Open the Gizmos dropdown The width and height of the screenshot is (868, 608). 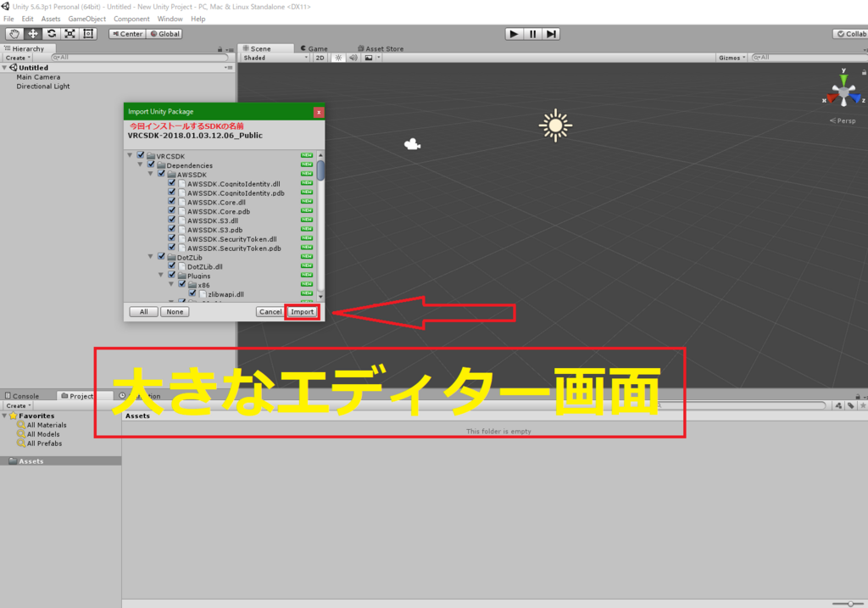732,58
